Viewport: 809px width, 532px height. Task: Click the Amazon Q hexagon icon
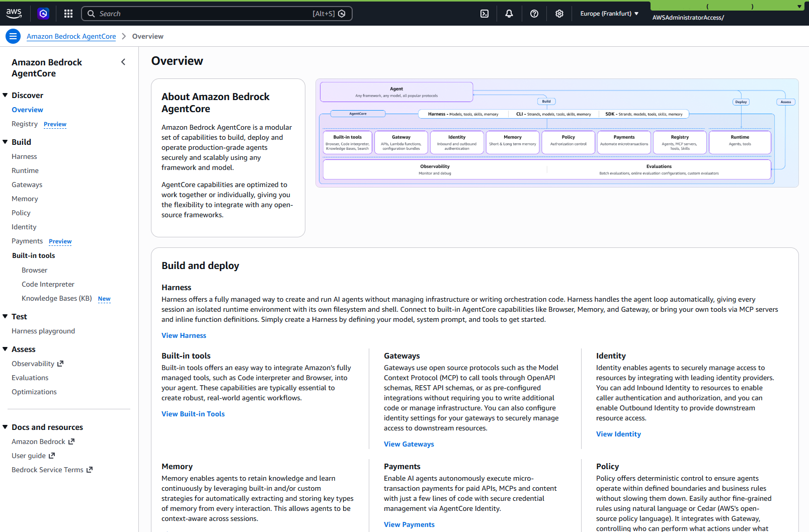[x=43, y=14]
